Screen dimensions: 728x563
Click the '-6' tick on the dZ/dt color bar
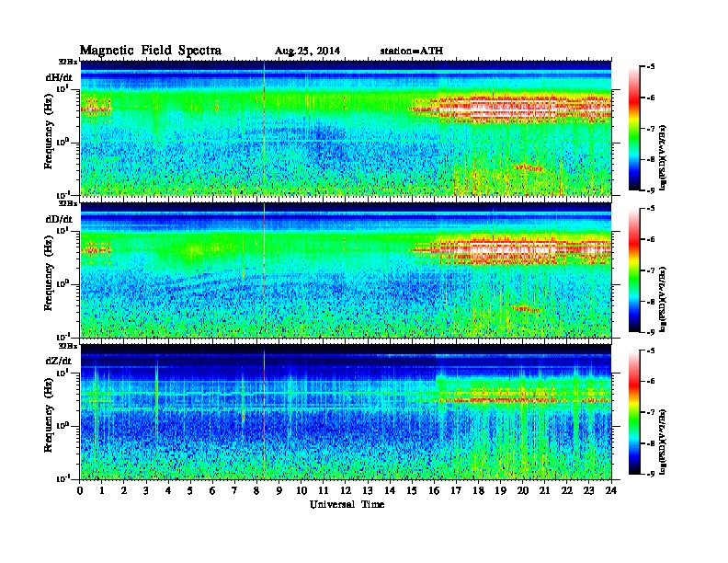point(651,382)
